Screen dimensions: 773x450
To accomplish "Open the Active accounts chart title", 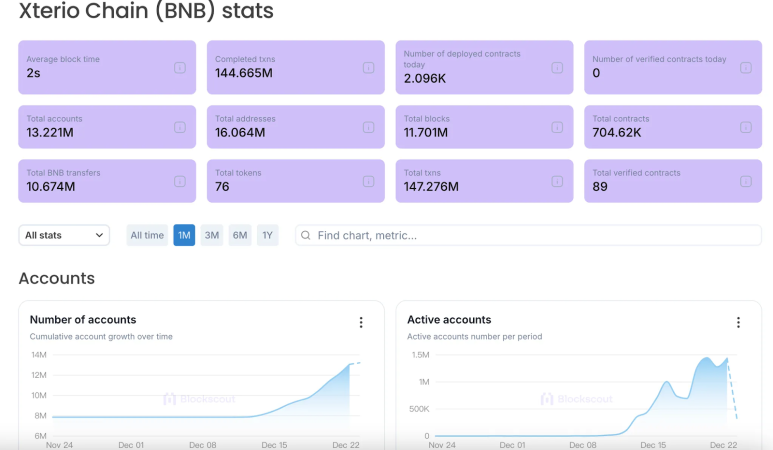I will pyautogui.click(x=449, y=320).
